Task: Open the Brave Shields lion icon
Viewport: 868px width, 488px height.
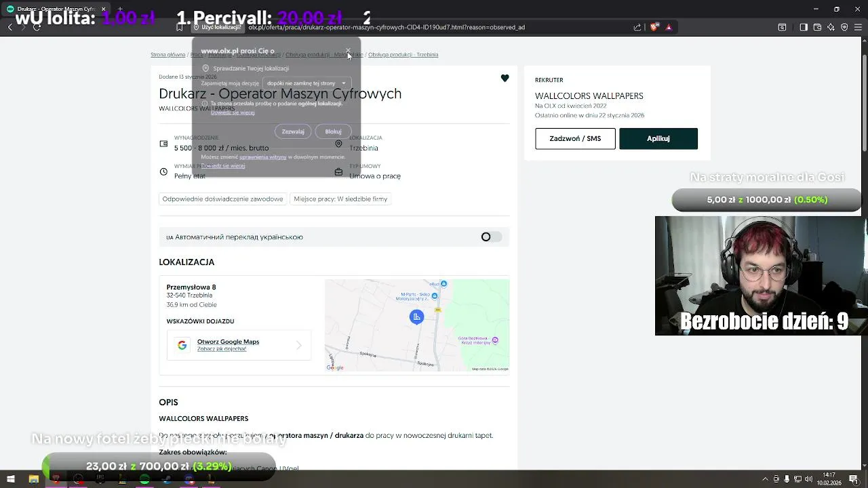Action: click(654, 27)
